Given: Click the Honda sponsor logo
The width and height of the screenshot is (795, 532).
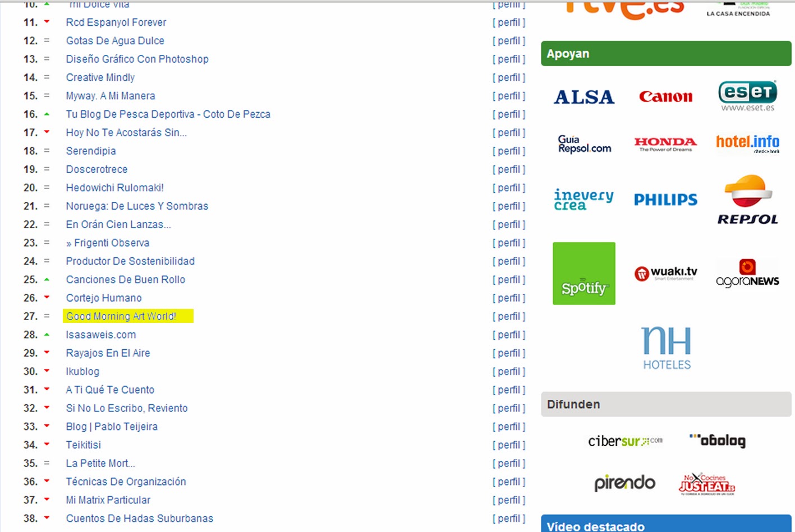Looking at the screenshot, I should click(x=666, y=144).
